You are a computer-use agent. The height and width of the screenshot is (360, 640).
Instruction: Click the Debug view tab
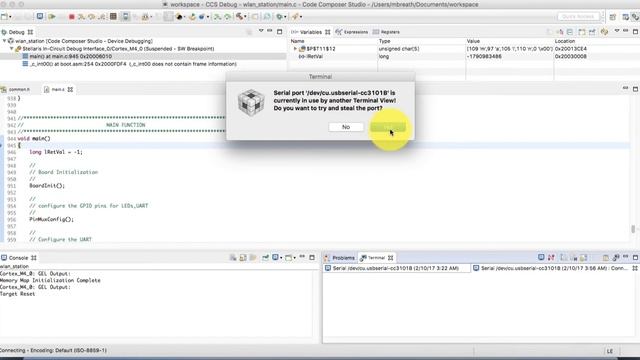(x=17, y=32)
